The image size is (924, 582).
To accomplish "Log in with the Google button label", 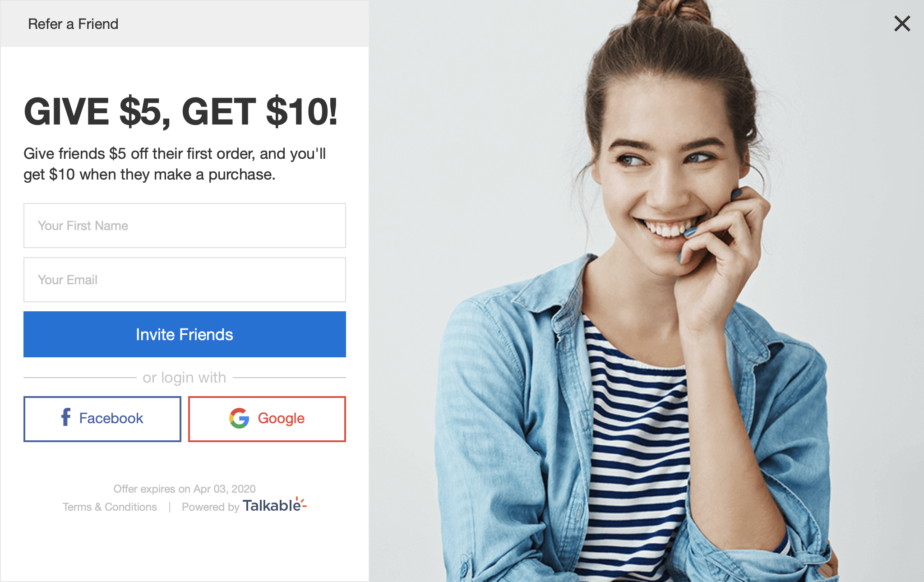I will (x=281, y=419).
